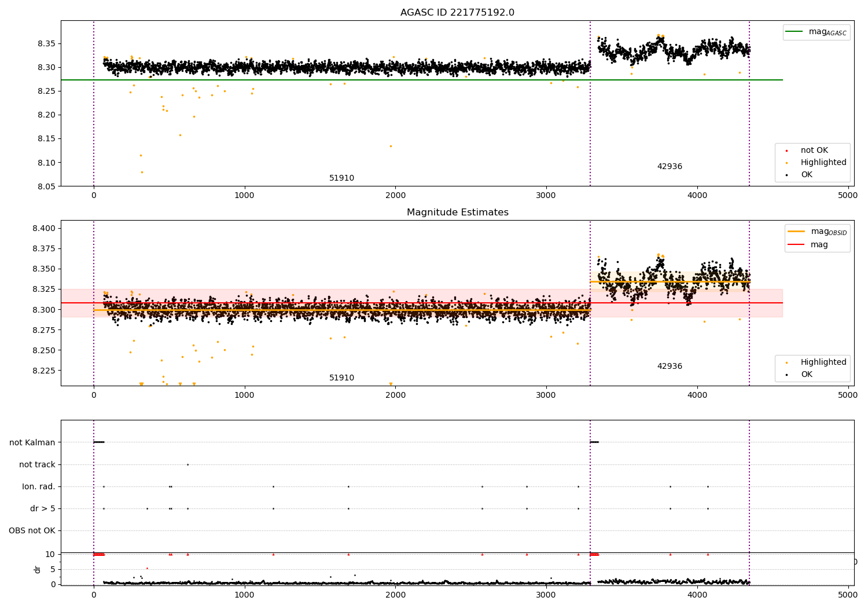Viewport: 868px width, 608px height.
Task: Click the 'OBS not OK' axis label
Action: point(32,530)
